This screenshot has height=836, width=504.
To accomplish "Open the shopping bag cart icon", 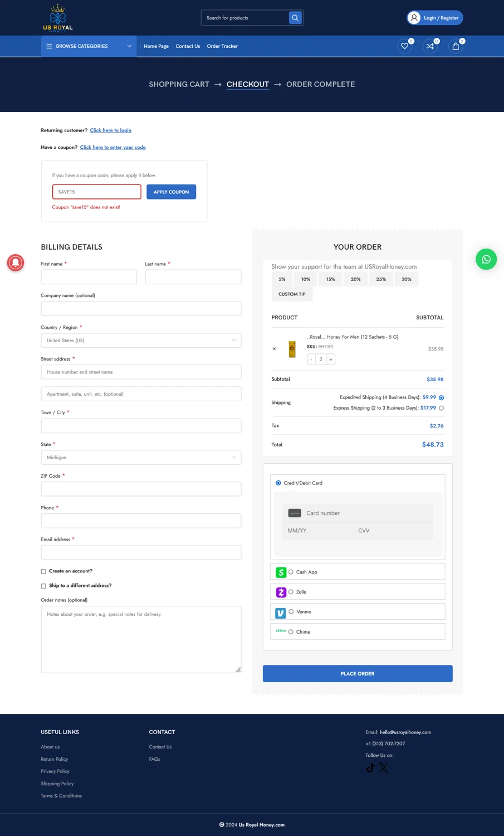I will pyautogui.click(x=456, y=46).
